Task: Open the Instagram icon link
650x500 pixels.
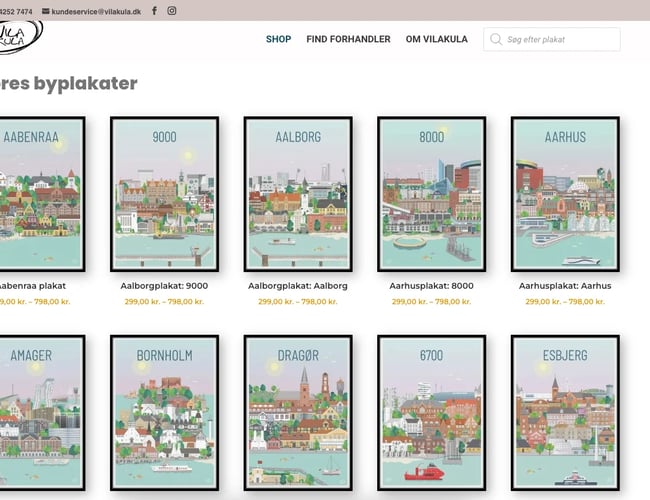Action: 172,11
